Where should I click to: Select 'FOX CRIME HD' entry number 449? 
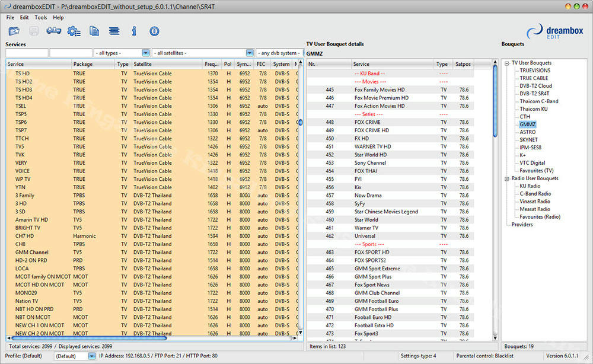coord(390,130)
